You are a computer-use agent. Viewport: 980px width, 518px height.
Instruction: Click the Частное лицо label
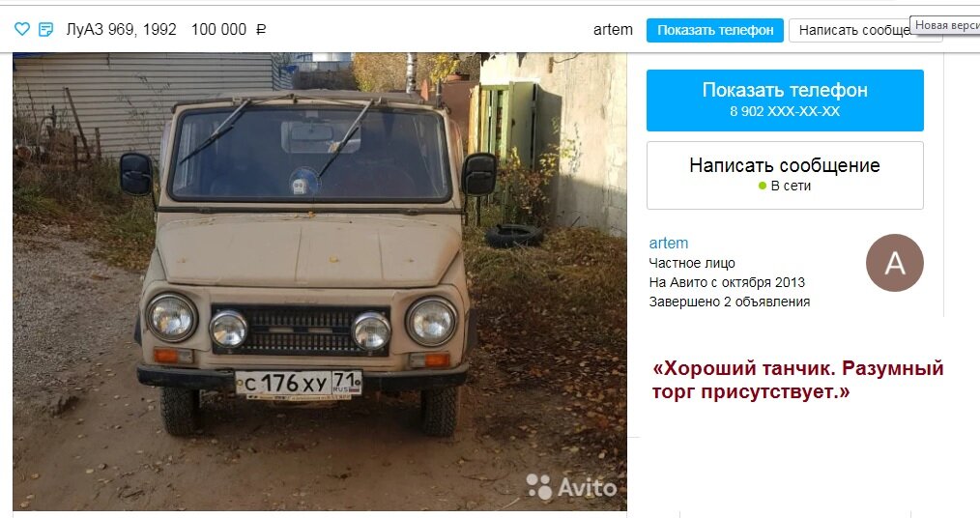click(692, 263)
